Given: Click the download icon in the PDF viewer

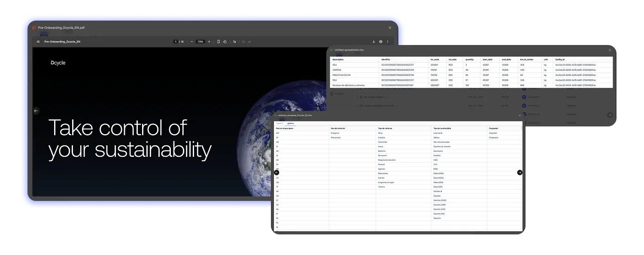Looking at the screenshot, I should pyautogui.click(x=374, y=42).
